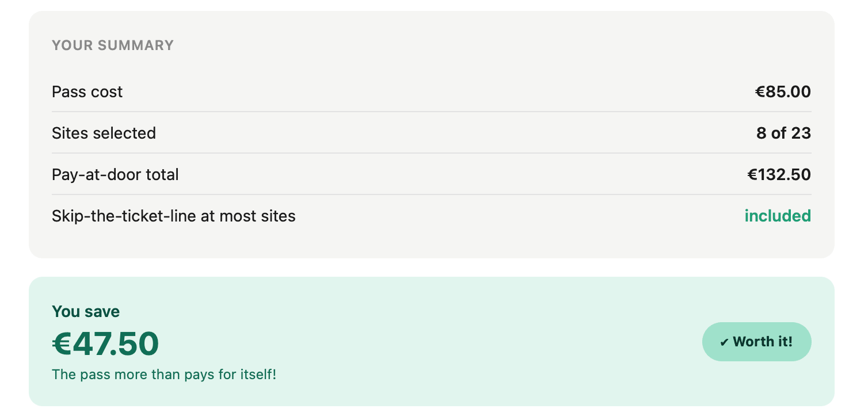Click the large €47.50 savings amount
Image resolution: width=868 pixels, height=420 pixels.
[105, 344]
